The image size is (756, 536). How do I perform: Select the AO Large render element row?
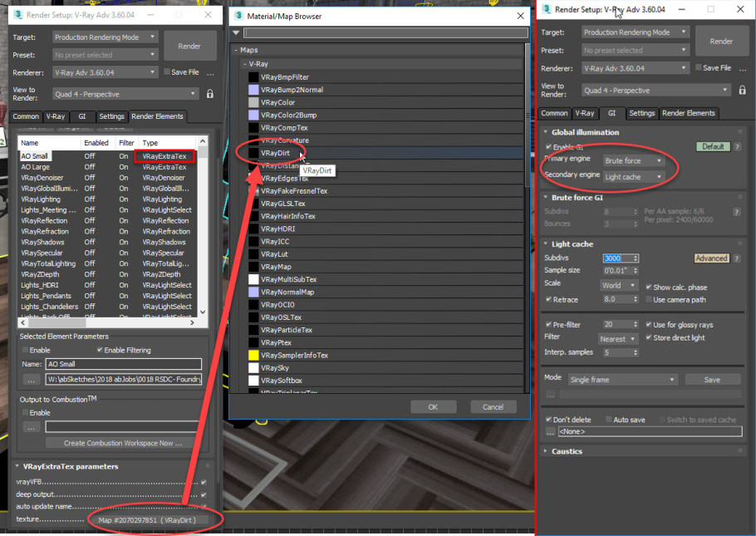click(106, 167)
